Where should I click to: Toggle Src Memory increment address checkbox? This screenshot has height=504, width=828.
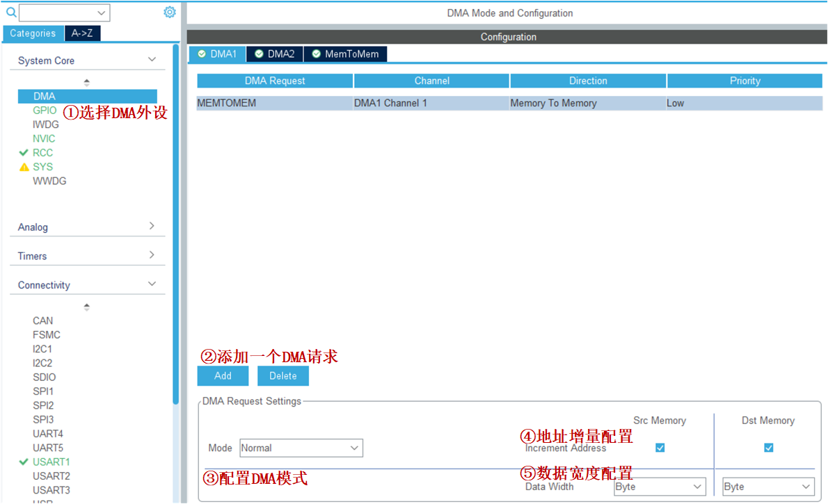(660, 448)
